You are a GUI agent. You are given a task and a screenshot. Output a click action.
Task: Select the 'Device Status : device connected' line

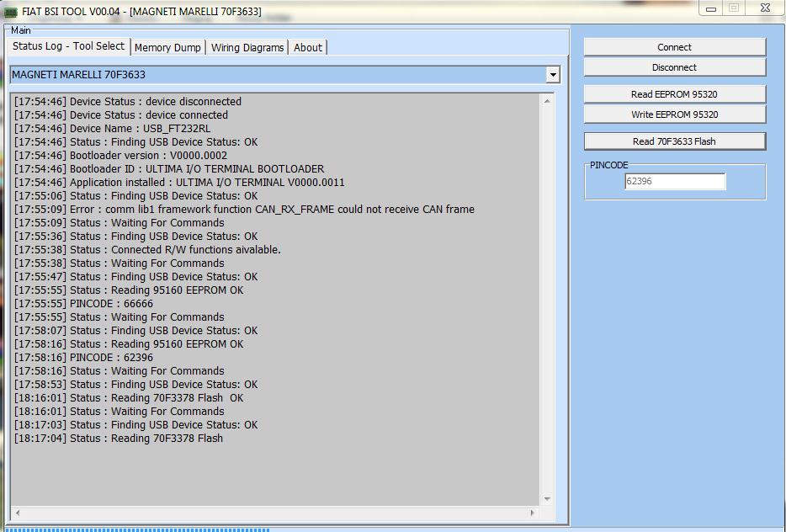(121, 114)
